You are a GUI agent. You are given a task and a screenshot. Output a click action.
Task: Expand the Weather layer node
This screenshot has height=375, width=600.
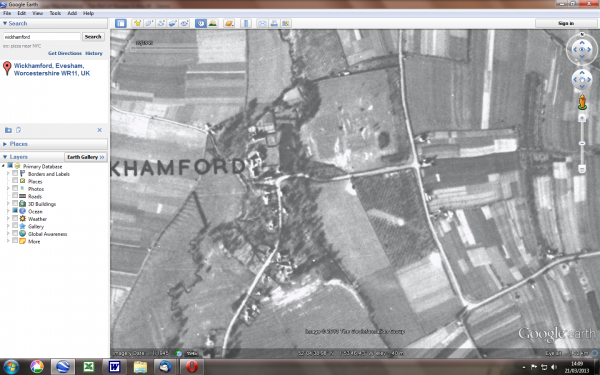click(x=8, y=218)
